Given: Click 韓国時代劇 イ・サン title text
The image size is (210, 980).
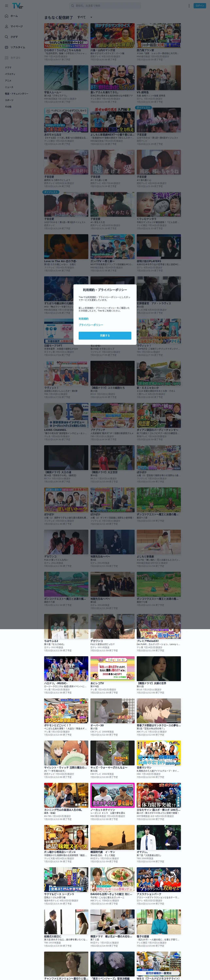Looking at the screenshot, I should coord(103,852).
